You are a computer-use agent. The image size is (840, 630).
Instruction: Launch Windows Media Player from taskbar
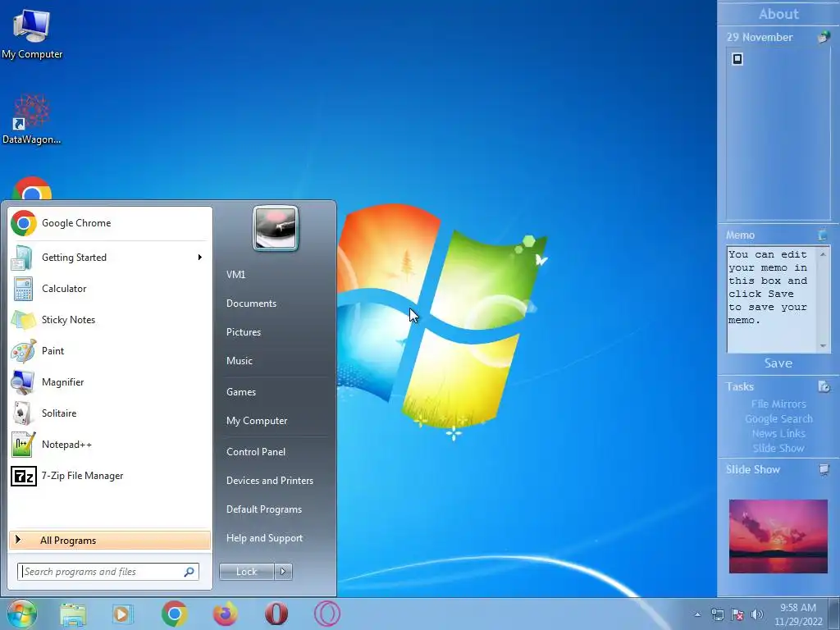[x=123, y=614]
